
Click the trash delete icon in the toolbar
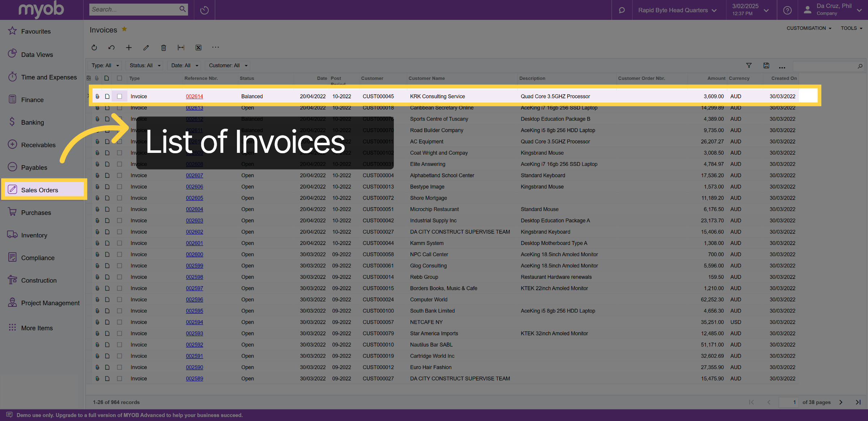pyautogui.click(x=163, y=47)
